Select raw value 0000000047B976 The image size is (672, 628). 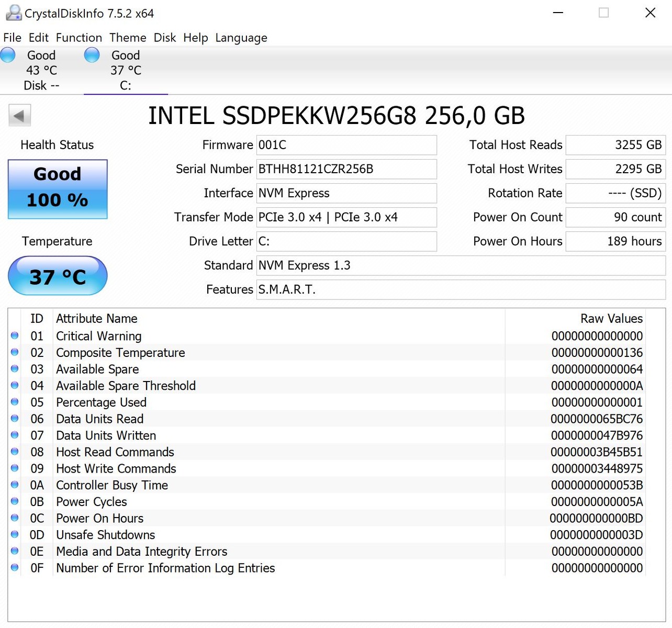597,435
